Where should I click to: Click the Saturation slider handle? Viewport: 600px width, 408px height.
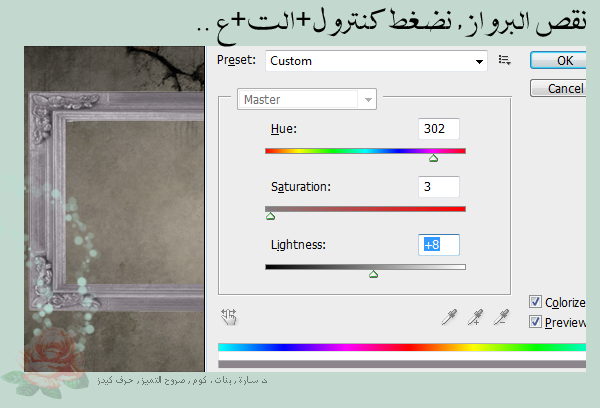(270, 215)
